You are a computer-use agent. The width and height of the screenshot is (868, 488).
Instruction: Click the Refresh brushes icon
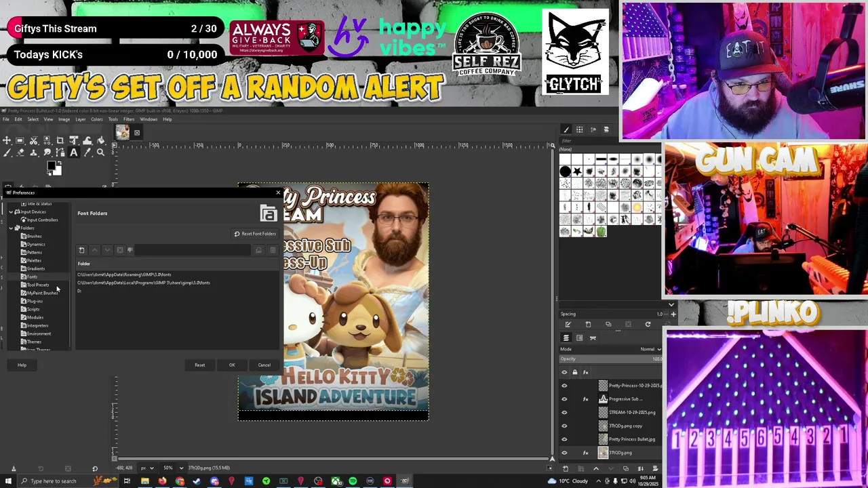point(648,324)
